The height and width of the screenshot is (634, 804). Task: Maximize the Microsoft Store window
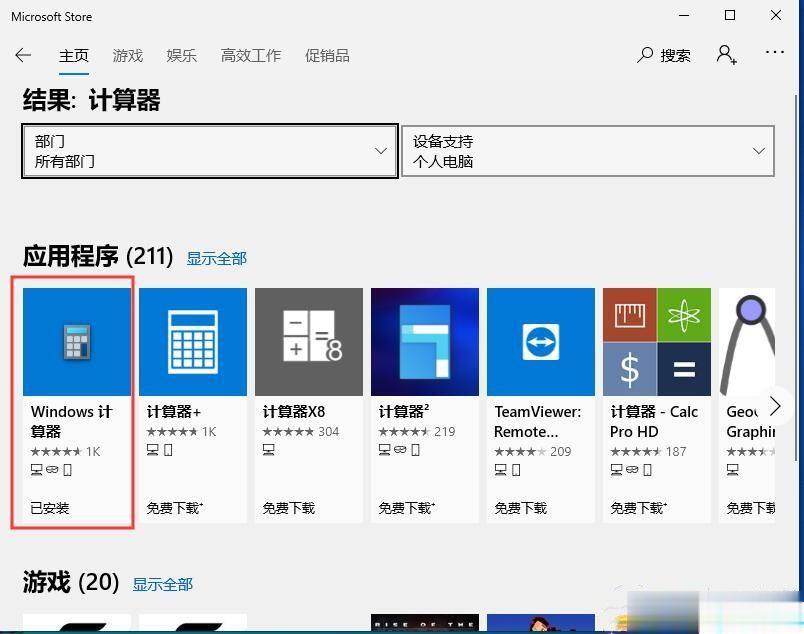(x=730, y=16)
